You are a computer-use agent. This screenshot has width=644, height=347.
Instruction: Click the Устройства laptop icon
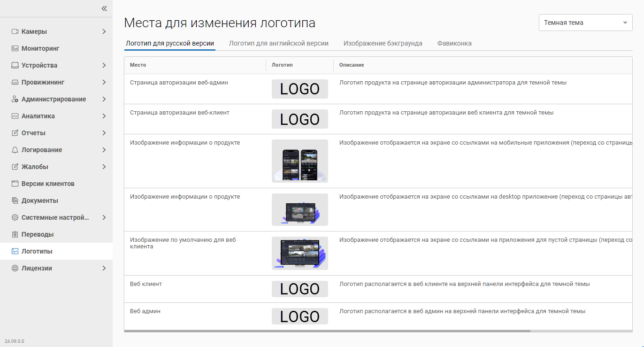[x=15, y=65]
